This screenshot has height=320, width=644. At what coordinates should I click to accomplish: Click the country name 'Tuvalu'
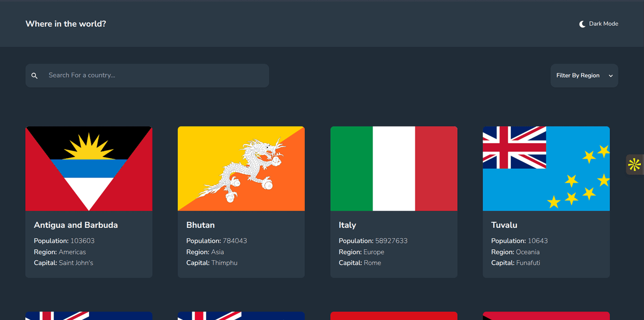pyautogui.click(x=503, y=225)
